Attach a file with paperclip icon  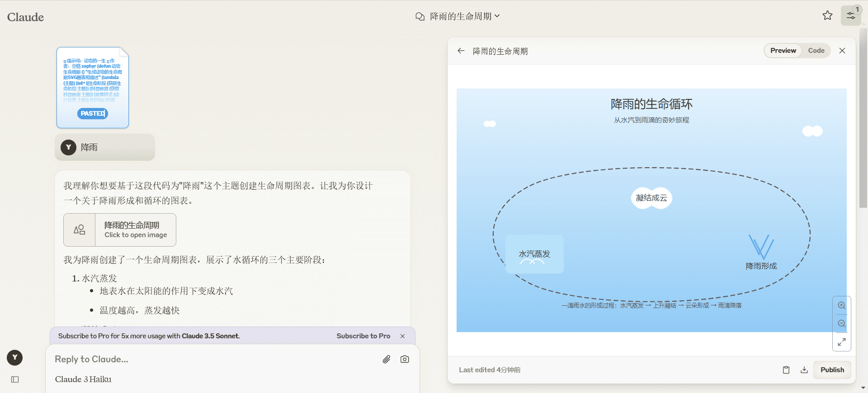point(386,360)
